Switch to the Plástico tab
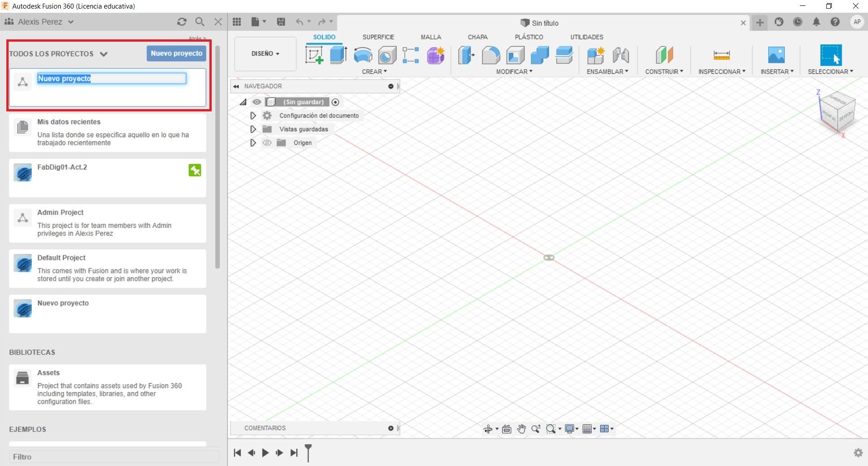This screenshot has height=466, width=868. click(529, 37)
